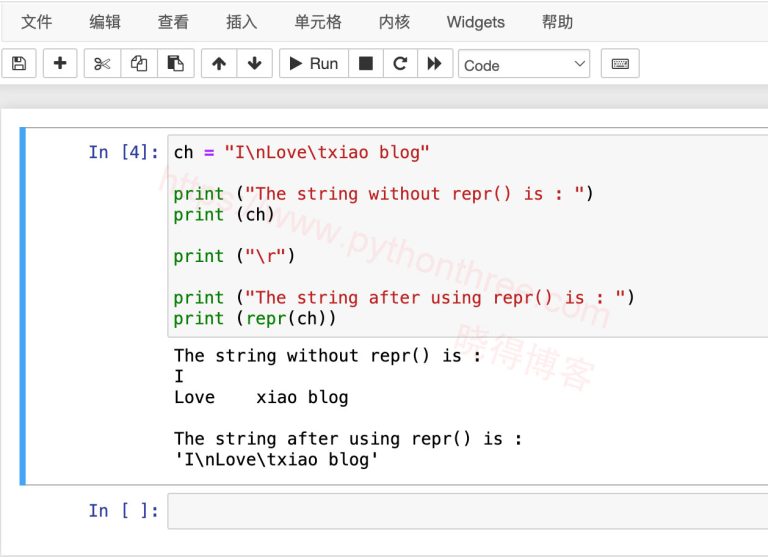Select the In [4] cell prompt area
This screenshot has height=557, width=768.
click(x=123, y=152)
